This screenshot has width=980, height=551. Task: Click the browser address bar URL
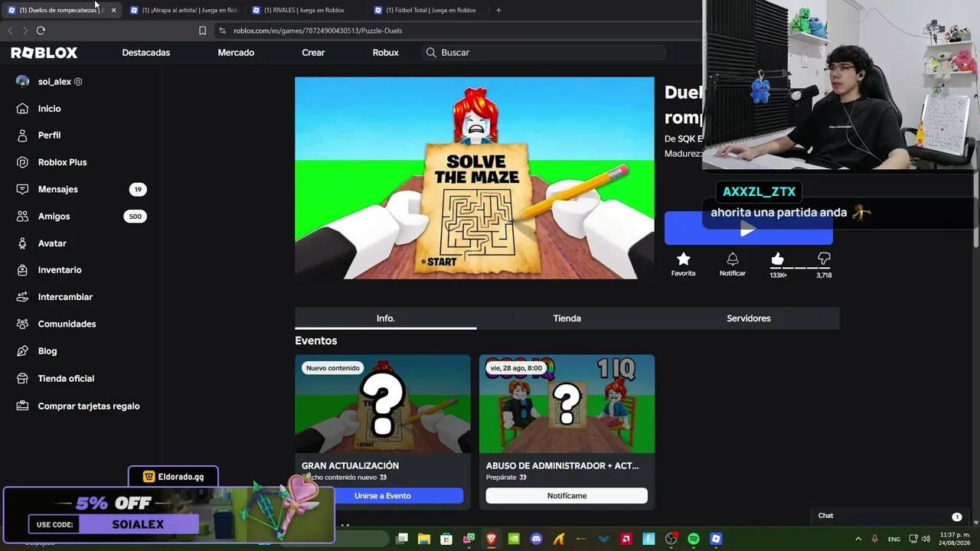318,31
